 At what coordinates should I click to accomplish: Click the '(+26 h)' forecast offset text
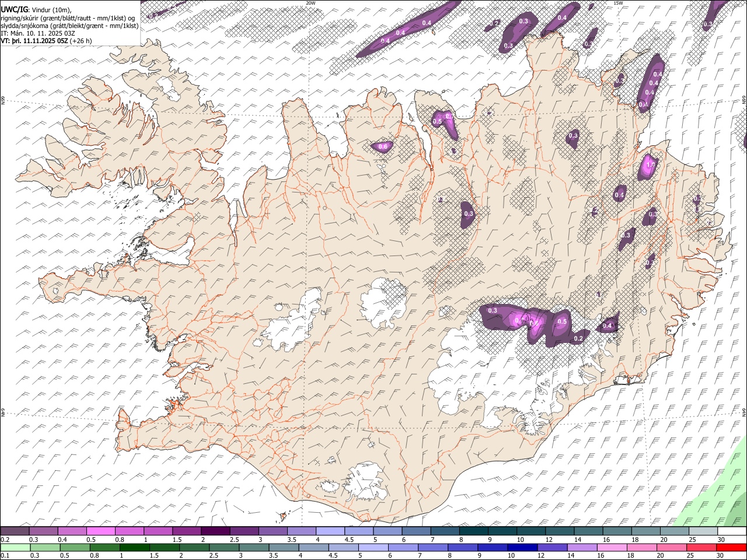click(81, 41)
